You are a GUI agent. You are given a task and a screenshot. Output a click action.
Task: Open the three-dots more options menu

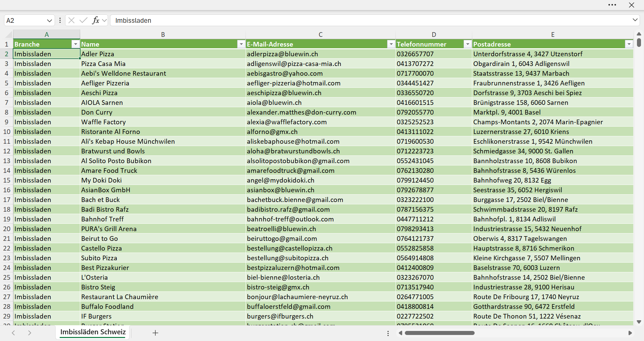(x=612, y=5)
